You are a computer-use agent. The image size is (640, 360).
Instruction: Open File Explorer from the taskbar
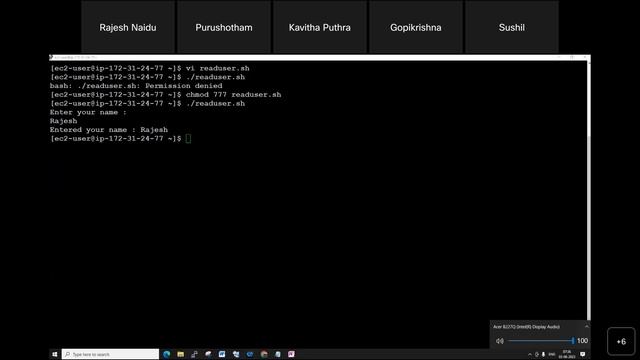[180, 354]
